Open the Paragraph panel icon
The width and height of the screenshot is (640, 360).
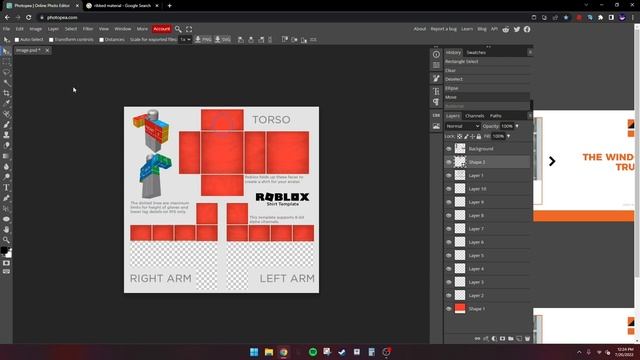[436, 102]
